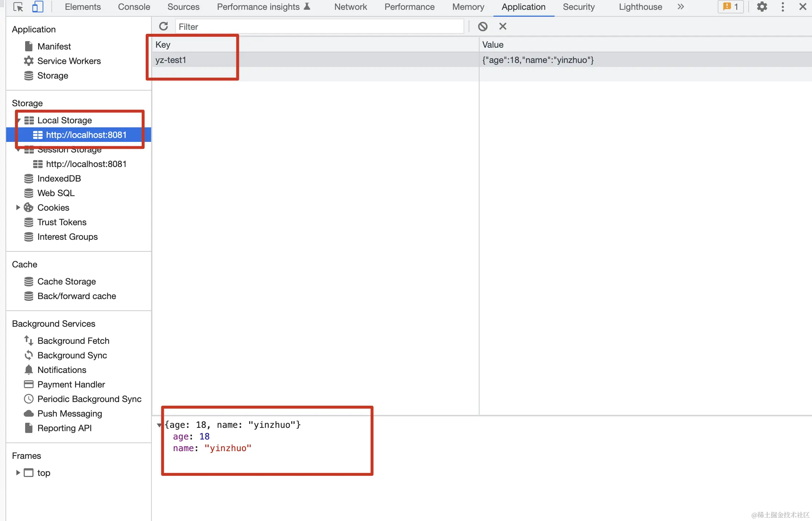Click the Filter input field

pos(319,27)
